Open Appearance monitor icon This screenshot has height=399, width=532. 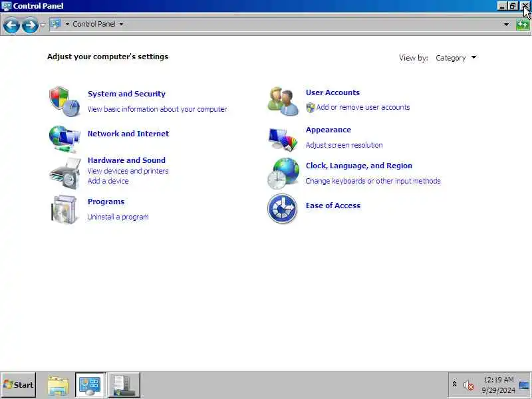[x=283, y=138]
